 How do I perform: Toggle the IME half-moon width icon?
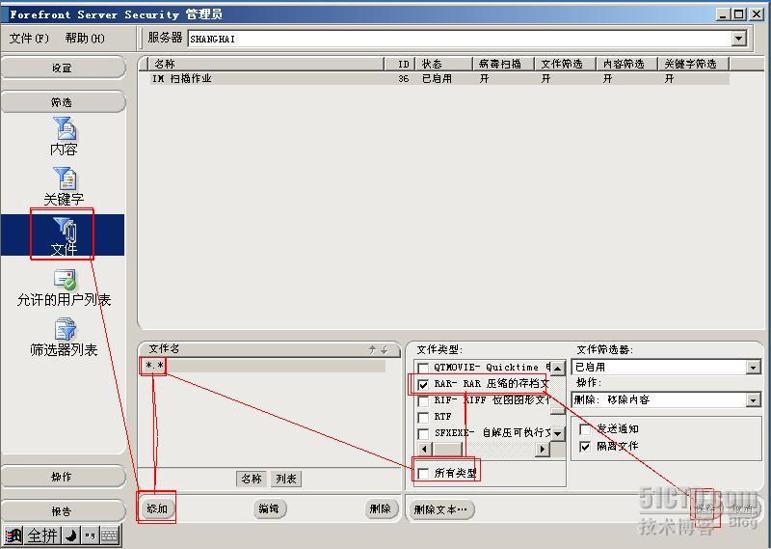click(x=72, y=535)
